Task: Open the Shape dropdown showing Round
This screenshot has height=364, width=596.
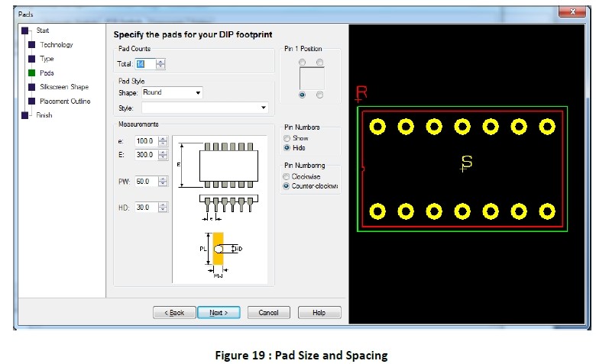Action: [172, 93]
